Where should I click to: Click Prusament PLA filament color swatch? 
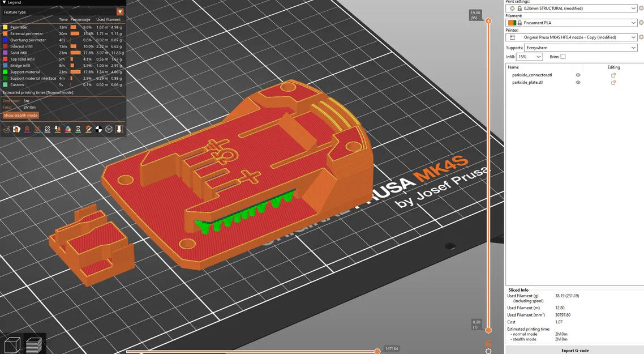pyautogui.click(x=512, y=23)
